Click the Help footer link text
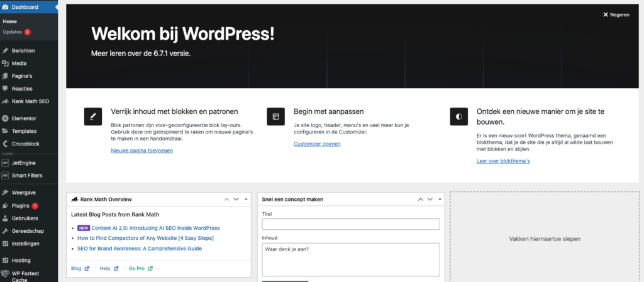Screen dimensions: 644x282 pyautogui.click(x=105, y=268)
